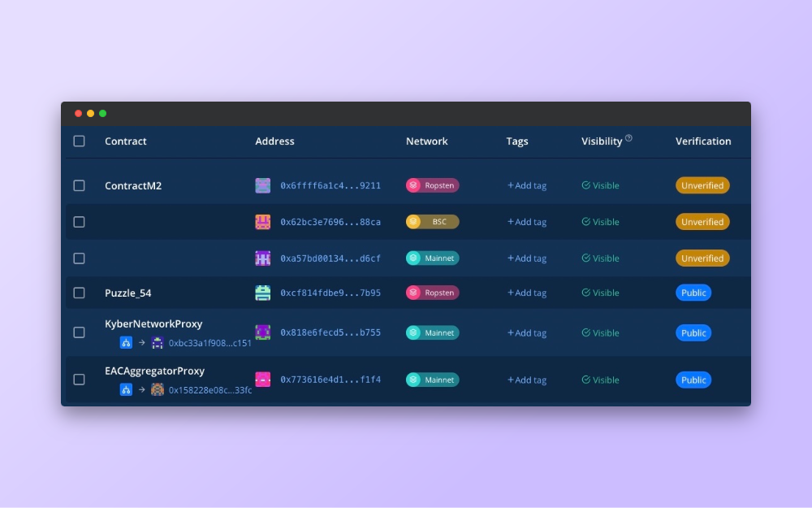Image resolution: width=812 pixels, height=508 pixels.
Task: Click the Contract column header
Action: point(126,141)
